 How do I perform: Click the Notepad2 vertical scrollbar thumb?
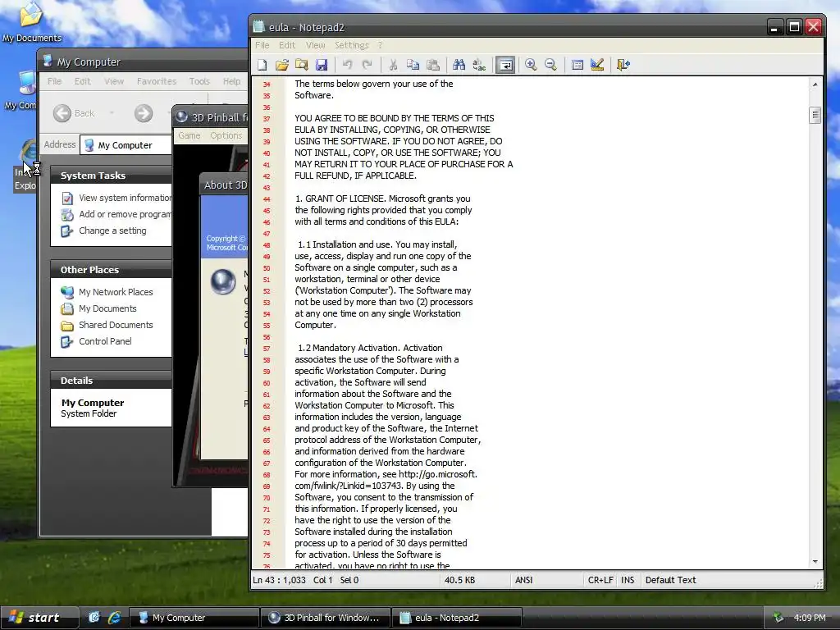pos(815,115)
